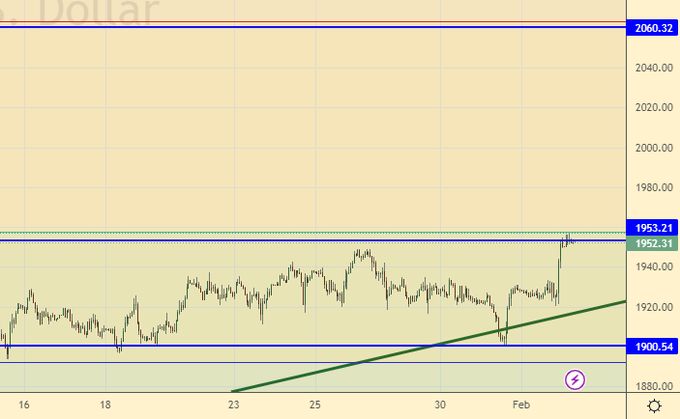Click the green 1952.31 current price label
The height and width of the screenshot is (419, 680).
[652, 243]
